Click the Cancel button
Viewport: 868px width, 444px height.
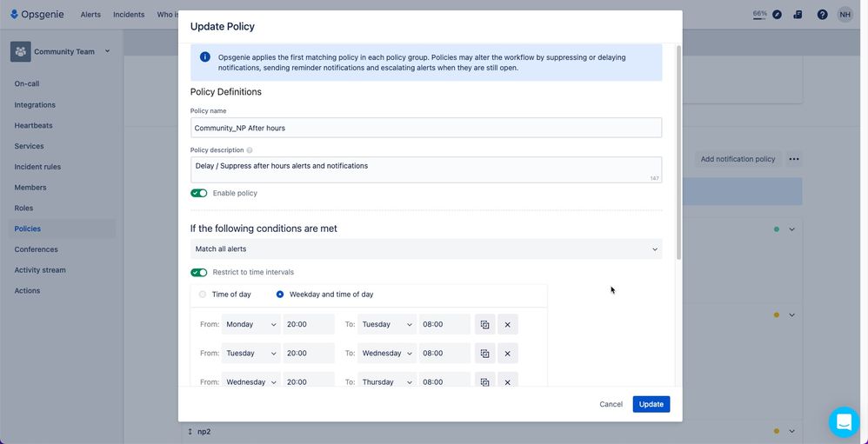(611, 404)
